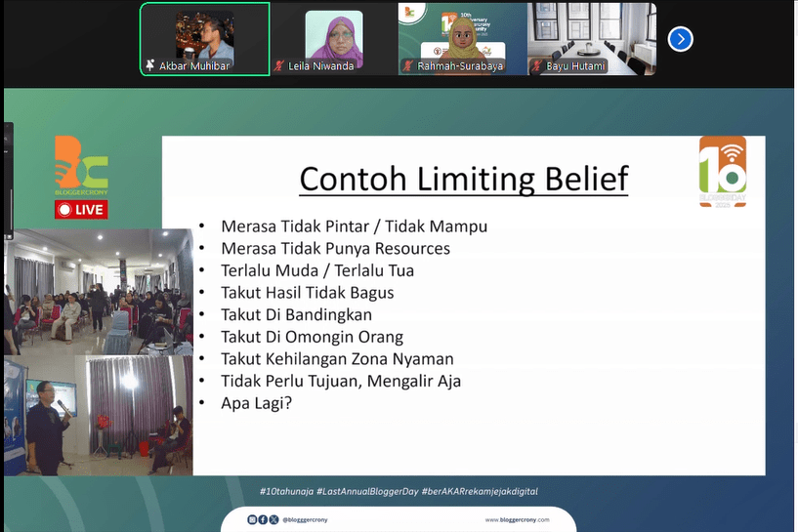Click the Instagram icon in footer
The image size is (798, 532).
click(x=252, y=519)
